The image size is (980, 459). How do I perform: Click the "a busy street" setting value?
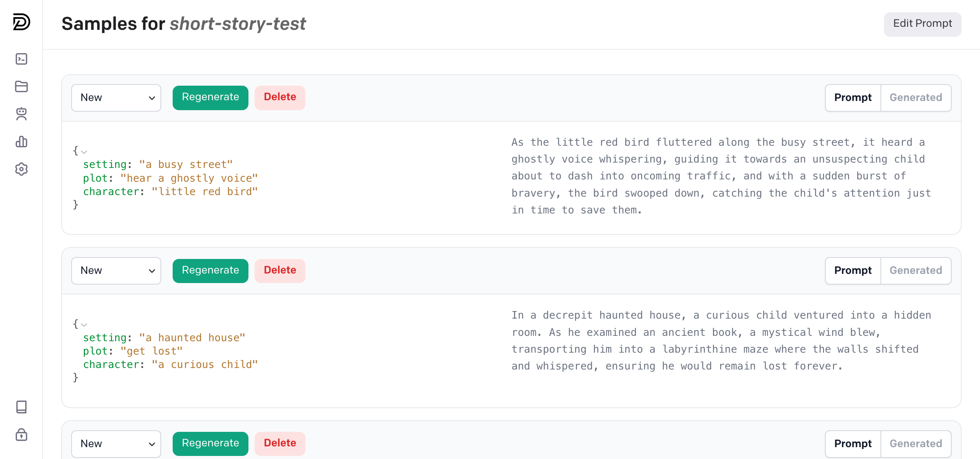pos(186,164)
